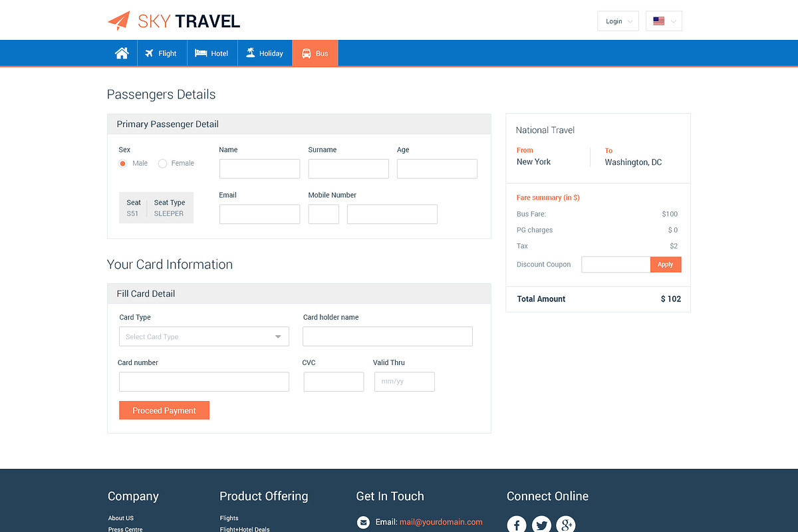Click the email envelope icon in footer

363,523
